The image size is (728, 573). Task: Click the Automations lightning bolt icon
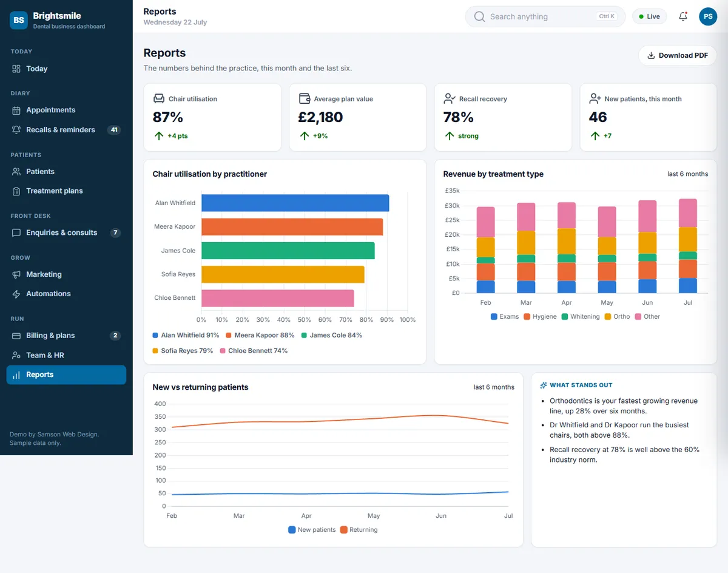(16, 294)
